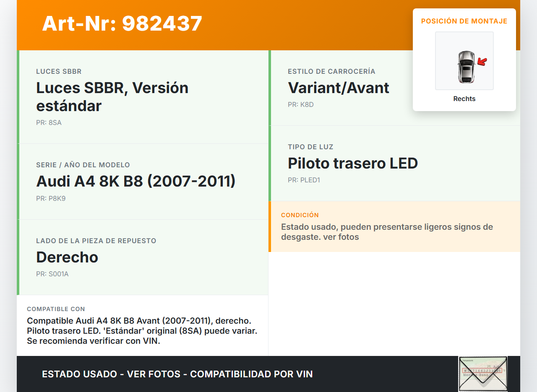Open the SERIE / AÑO DEL MODELO tab
537x392 pixels.
click(x=83, y=165)
